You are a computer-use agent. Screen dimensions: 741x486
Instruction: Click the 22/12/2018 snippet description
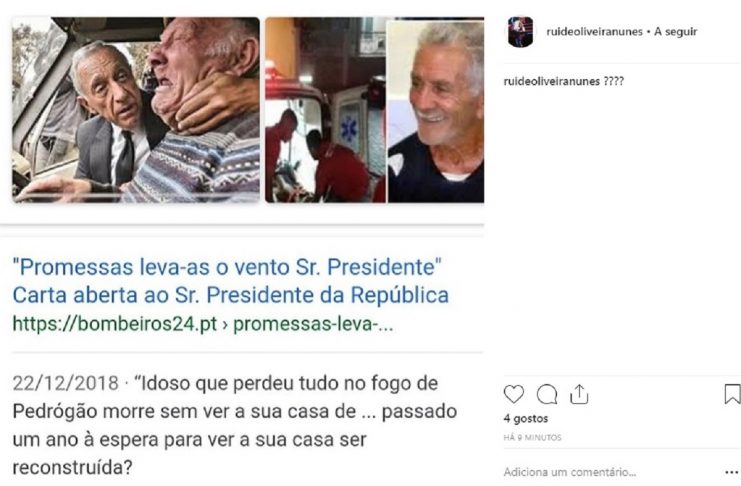[x=234, y=425]
